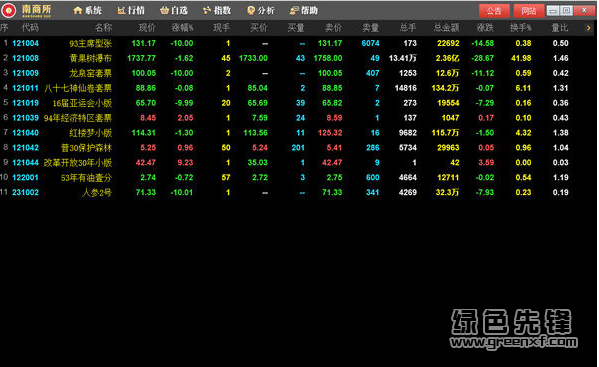Click the red 网站 website button
599x367 pixels.
click(529, 11)
